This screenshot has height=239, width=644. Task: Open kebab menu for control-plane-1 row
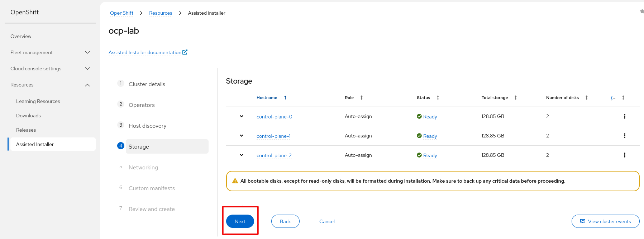tap(624, 136)
